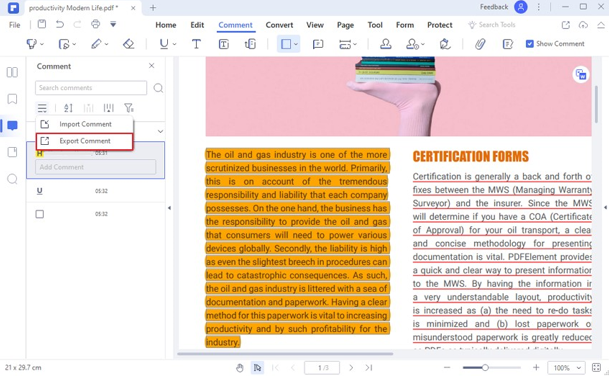Open the Comments sidebar panel
Viewport: 609px width, 377px height.
12,125
